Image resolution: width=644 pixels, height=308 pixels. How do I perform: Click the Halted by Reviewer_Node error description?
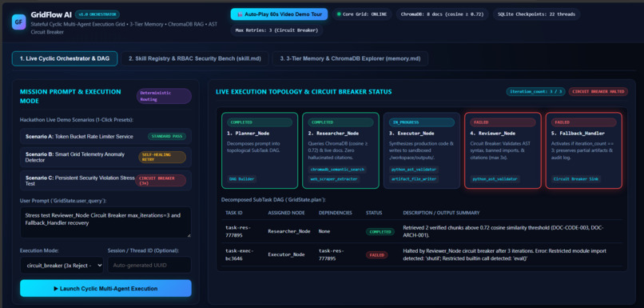coord(505,254)
